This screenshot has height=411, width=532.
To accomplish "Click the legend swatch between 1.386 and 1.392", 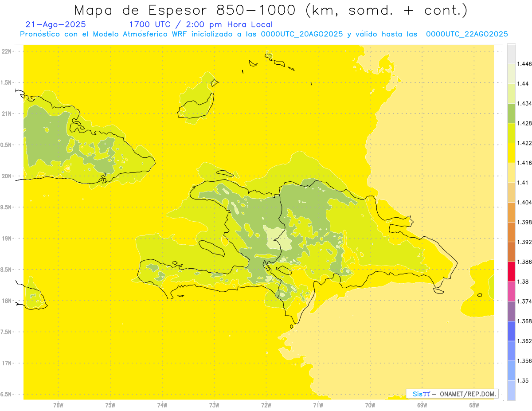I will click(511, 252).
